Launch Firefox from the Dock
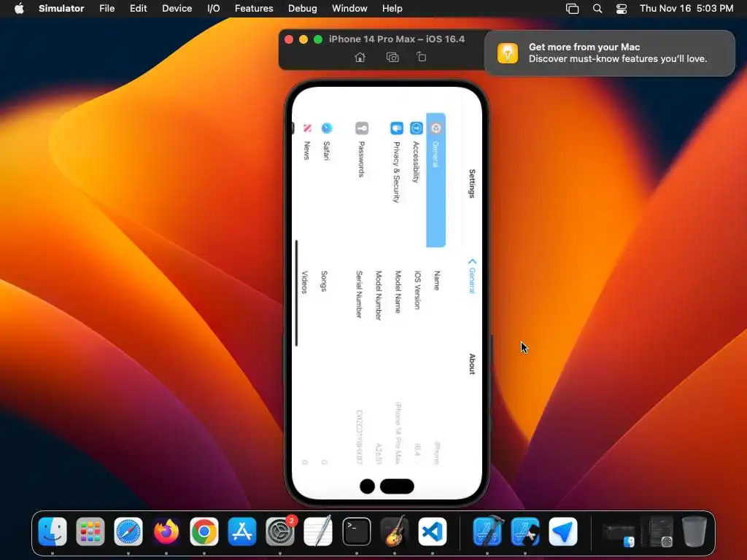 (x=166, y=532)
